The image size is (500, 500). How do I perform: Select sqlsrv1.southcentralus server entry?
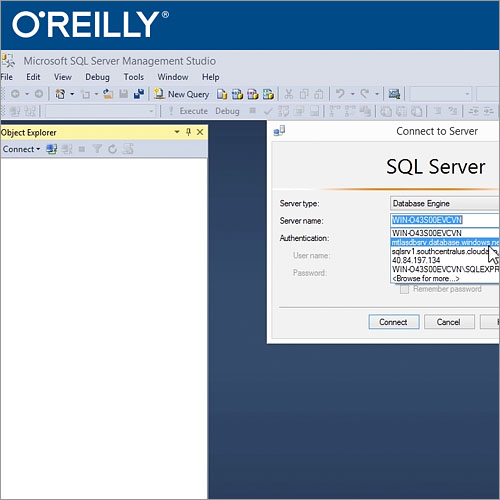pos(445,251)
